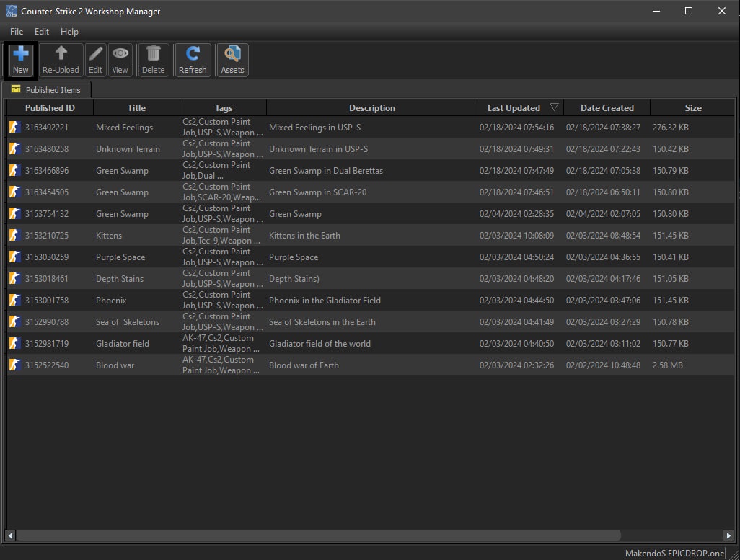This screenshot has width=740, height=560.
Task: Click the Workshop Manager app icon in title bar
Action: coord(12,11)
